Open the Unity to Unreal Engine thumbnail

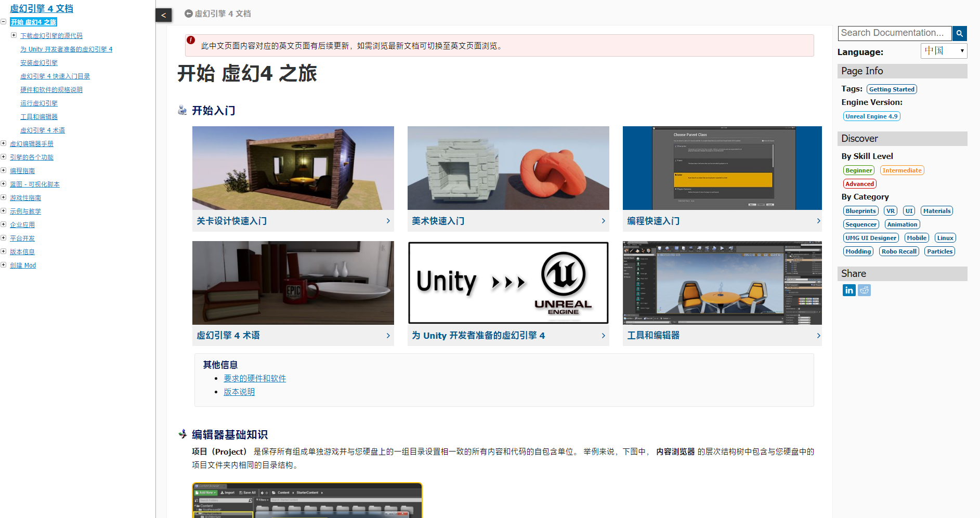[x=508, y=283]
